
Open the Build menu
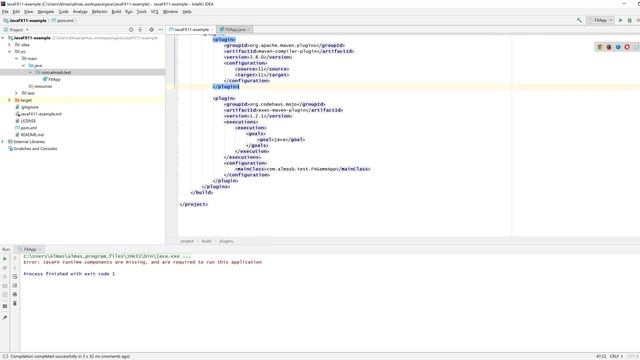(116, 12)
